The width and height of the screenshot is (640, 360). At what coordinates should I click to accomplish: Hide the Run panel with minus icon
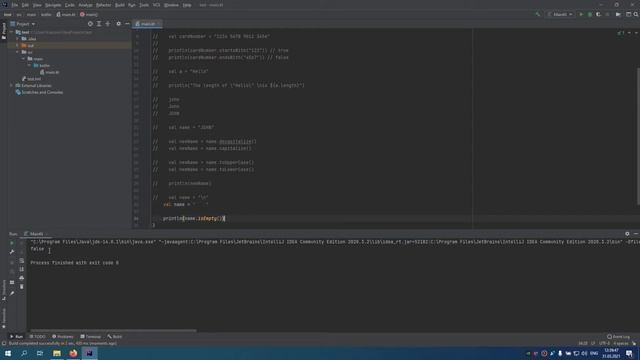(x=636, y=234)
